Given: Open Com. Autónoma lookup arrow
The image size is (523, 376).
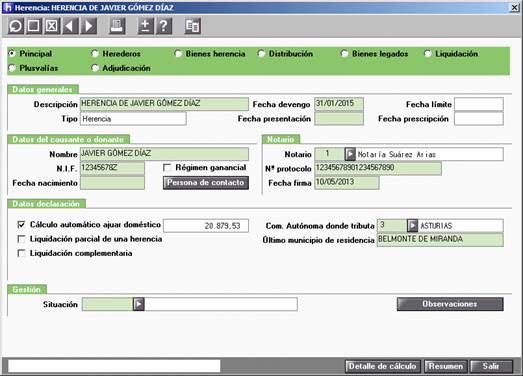Looking at the screenshot, I should coord(412,226).
